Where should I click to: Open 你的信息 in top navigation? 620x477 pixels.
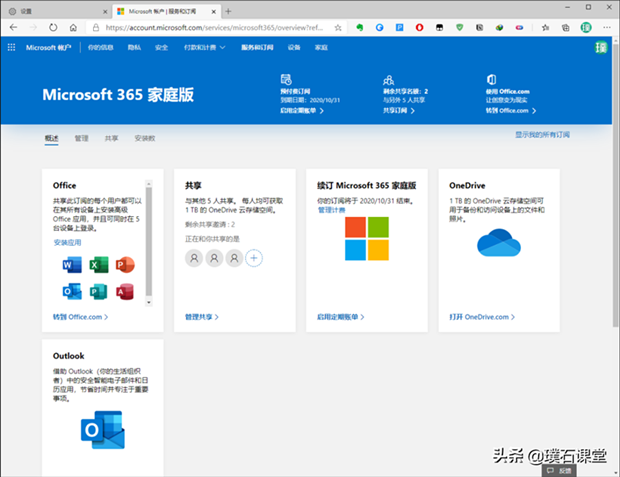(x=100, y=47)
